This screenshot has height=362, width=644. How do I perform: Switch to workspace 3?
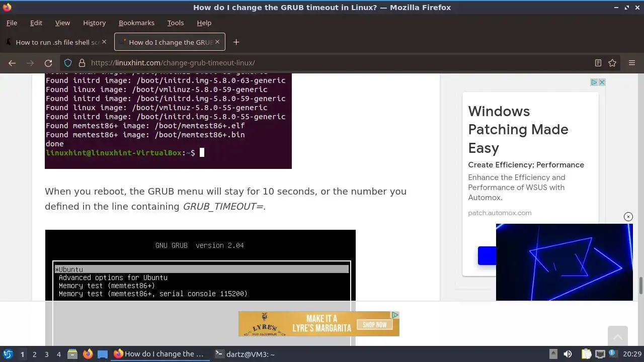click(46, 354)
